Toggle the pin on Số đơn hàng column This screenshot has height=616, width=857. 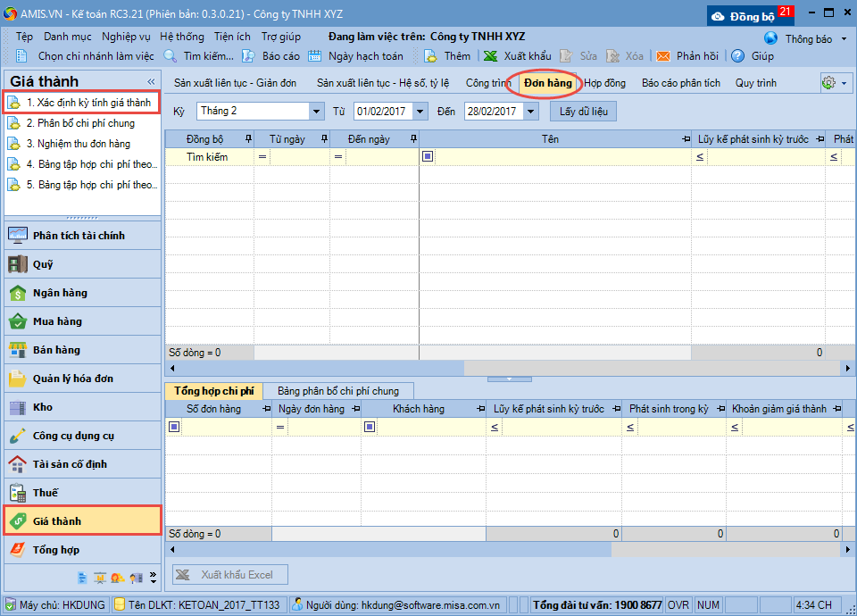265,409
